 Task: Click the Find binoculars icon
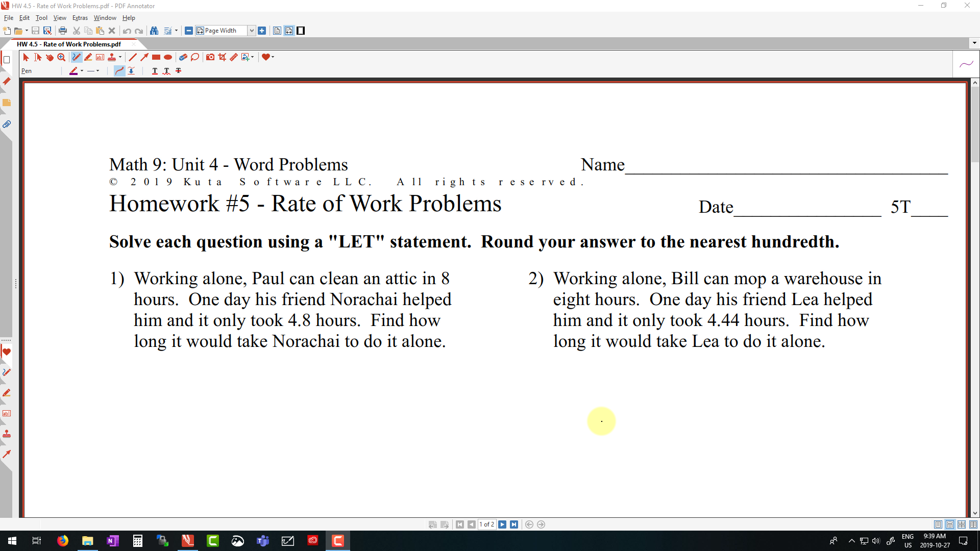pos(154,31)
